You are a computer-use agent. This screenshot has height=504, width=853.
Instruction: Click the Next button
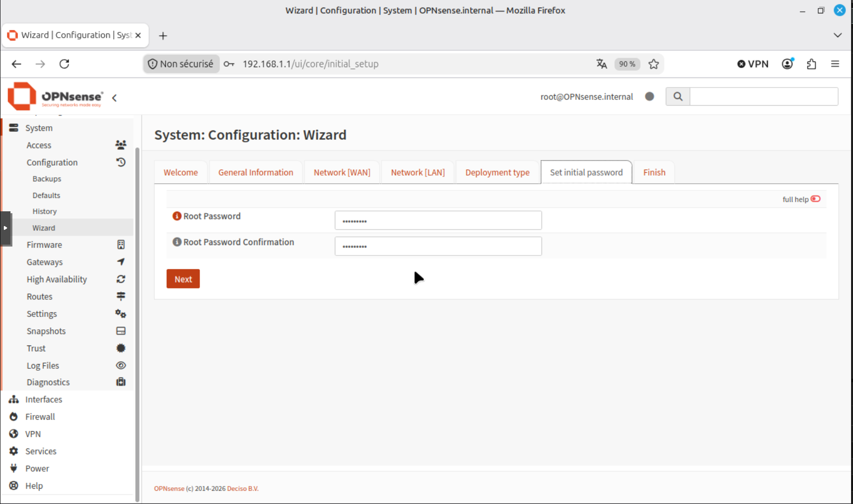[x=183, y=279]
